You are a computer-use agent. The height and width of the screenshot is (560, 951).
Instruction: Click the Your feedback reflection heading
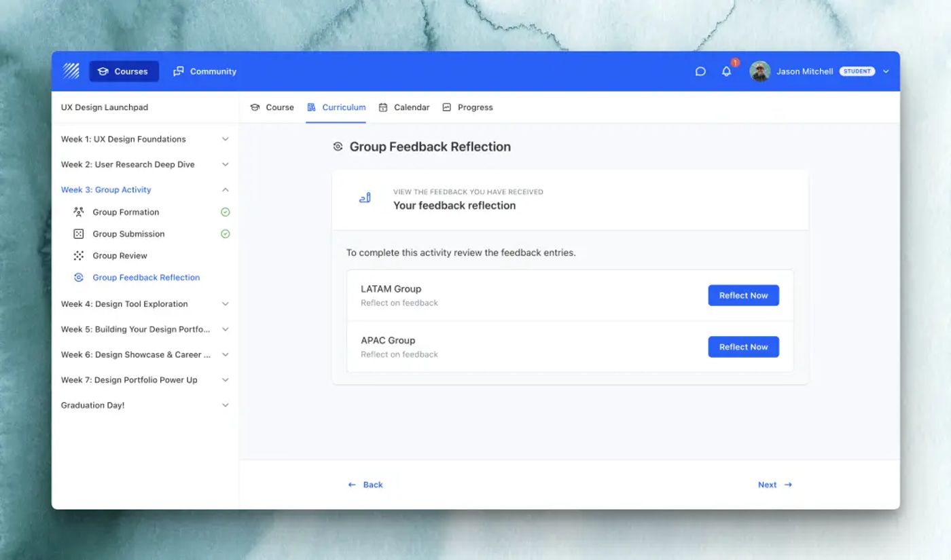(454, 206)
